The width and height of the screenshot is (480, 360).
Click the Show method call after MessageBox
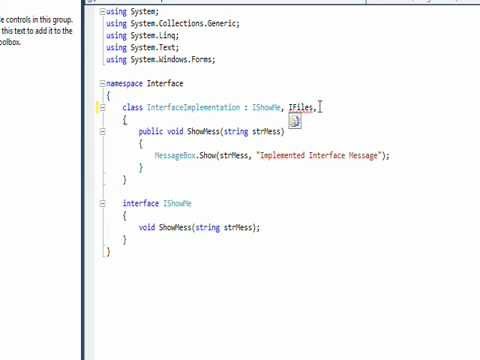[x=208, y=155]
